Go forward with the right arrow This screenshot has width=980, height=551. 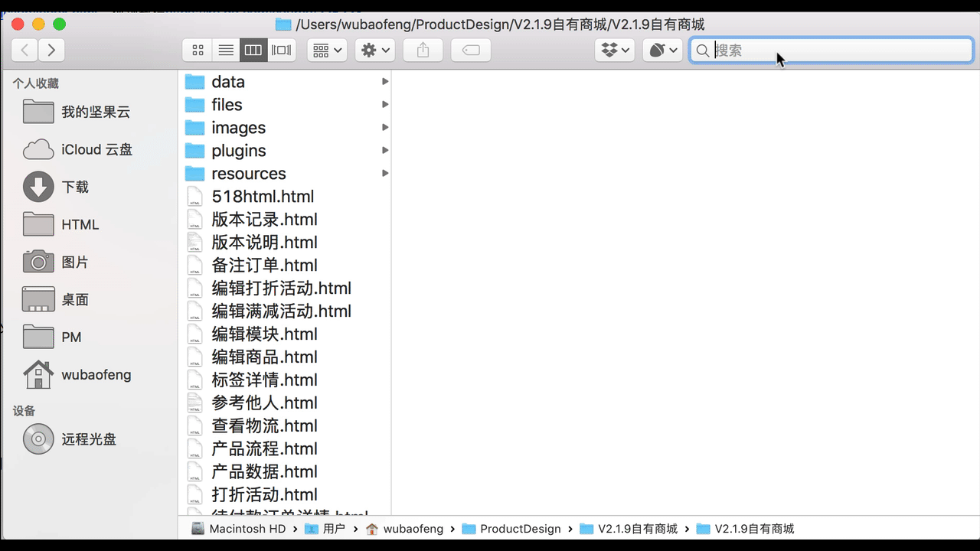coord(51,51)
